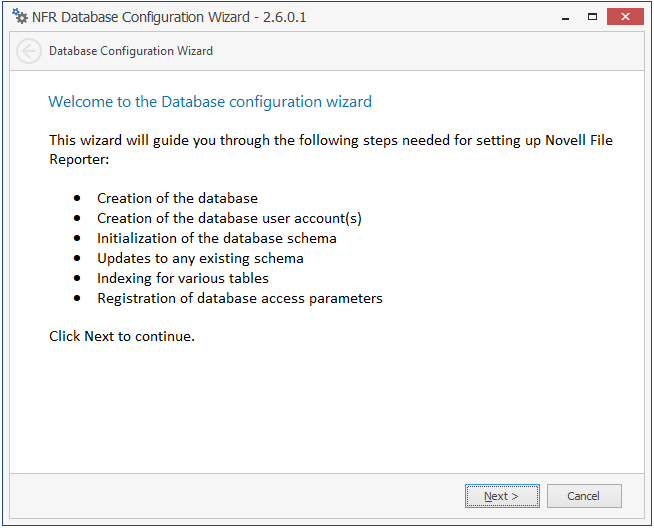Image resolution: width=654 pixels, height=528 pixels.
Task: Click the 'Click Next to continue.' sentence
Action: (x=122, y=336)
